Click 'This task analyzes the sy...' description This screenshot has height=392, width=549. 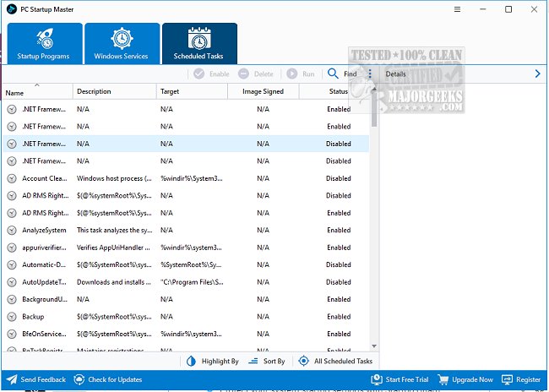point(115,230)
